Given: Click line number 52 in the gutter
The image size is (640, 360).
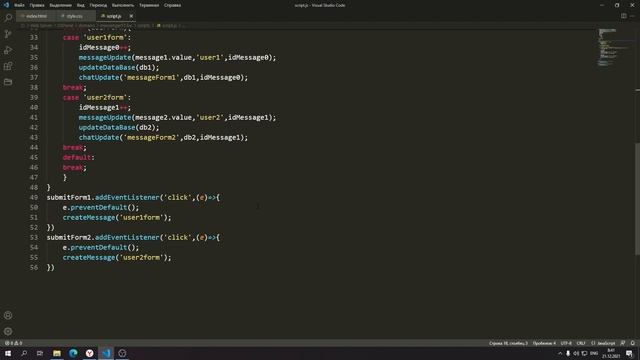Looking at the screenshot, I should coord(34,227).
